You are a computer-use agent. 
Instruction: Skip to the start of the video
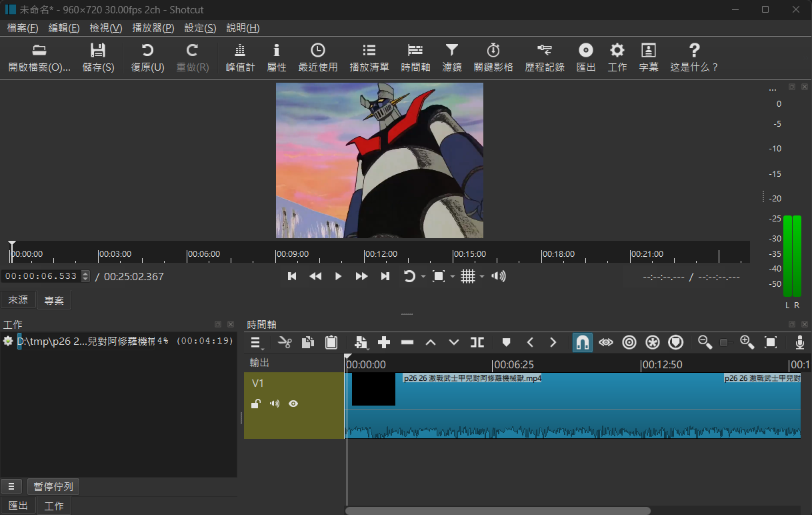(292, 276)
